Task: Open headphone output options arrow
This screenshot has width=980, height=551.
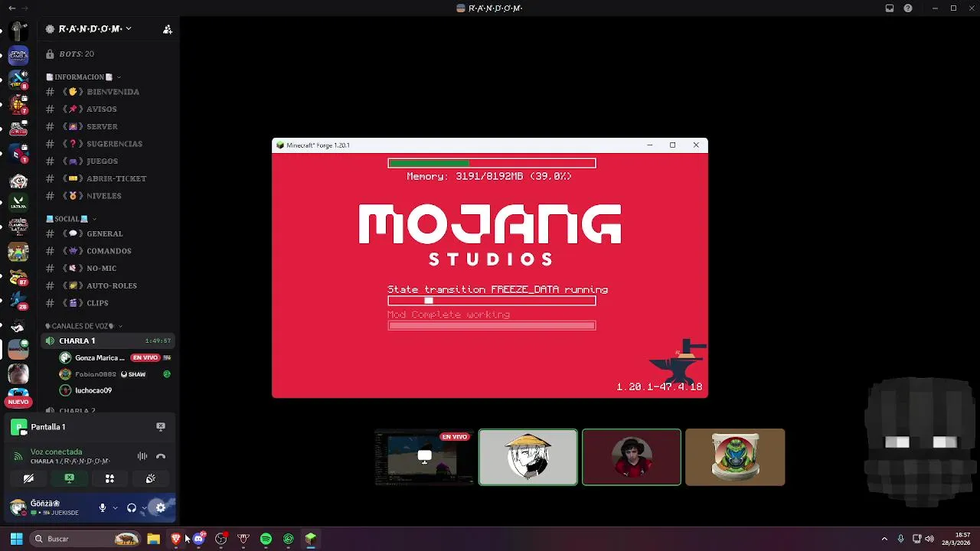Action: (x=144, y=507)
